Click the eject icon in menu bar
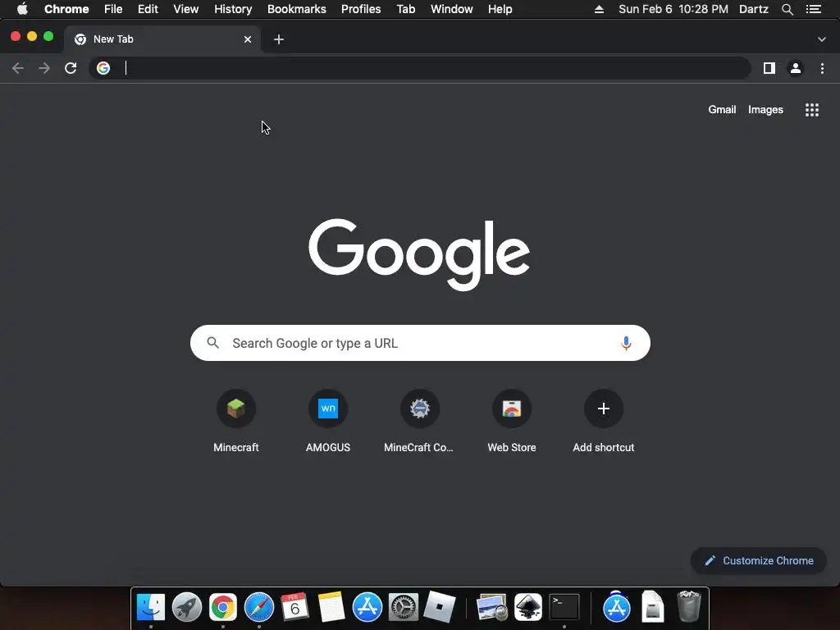This screenshot has height=630, width=840. [x=599, y=9]
